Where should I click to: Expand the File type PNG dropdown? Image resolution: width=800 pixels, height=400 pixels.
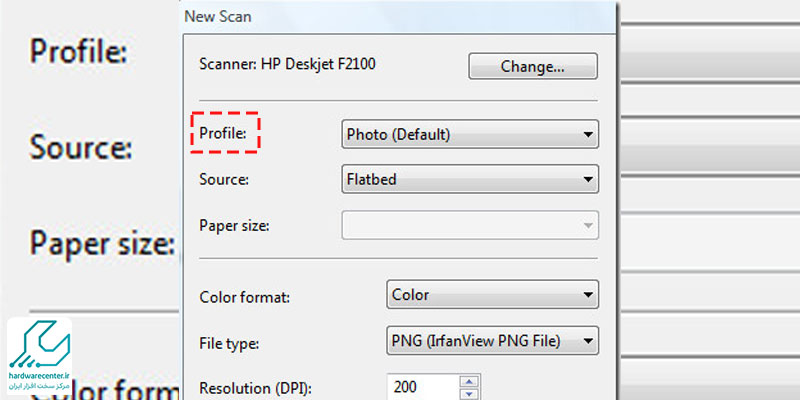[492, 340]
